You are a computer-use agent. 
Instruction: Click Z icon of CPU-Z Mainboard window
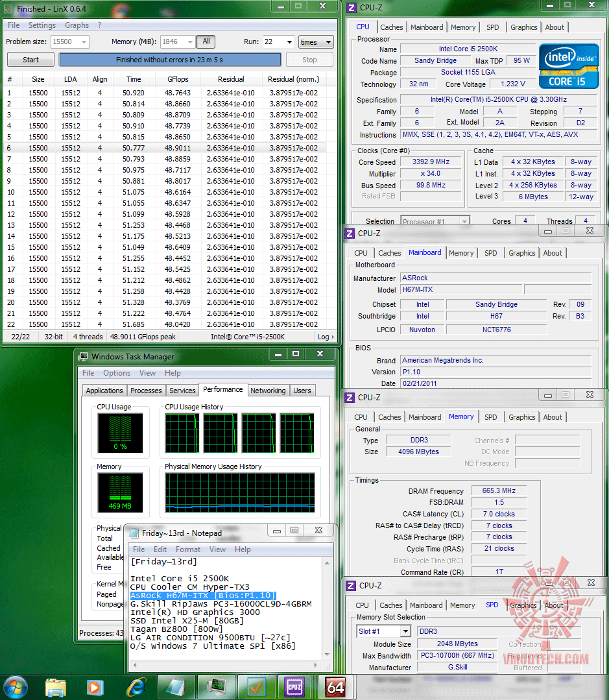pyautogui.click(x=350, y=234)
